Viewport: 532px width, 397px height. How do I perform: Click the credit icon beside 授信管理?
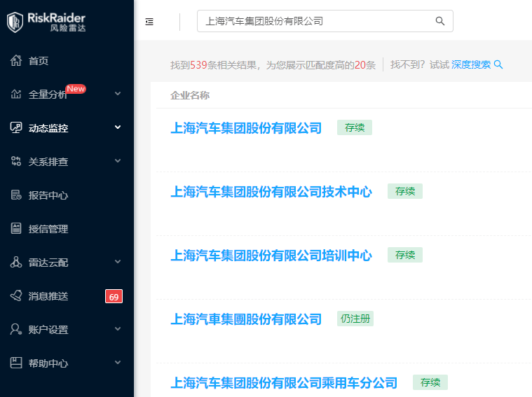(x=16, y=228)
